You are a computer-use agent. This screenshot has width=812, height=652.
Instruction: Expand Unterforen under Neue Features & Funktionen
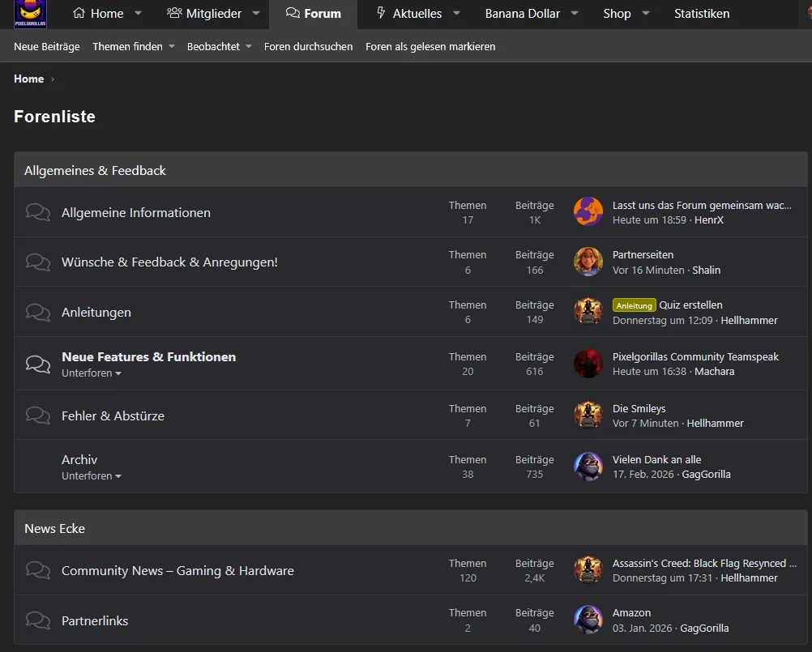(x=91, y=373)
